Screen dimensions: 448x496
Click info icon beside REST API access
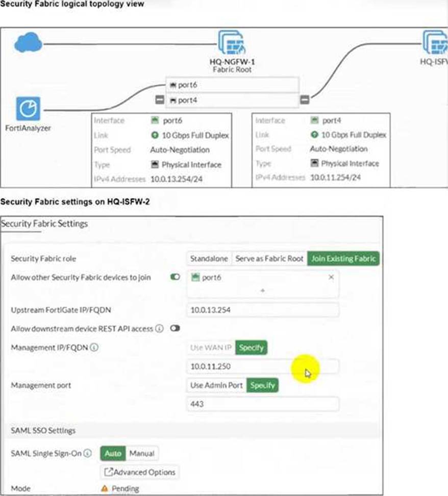160,329
